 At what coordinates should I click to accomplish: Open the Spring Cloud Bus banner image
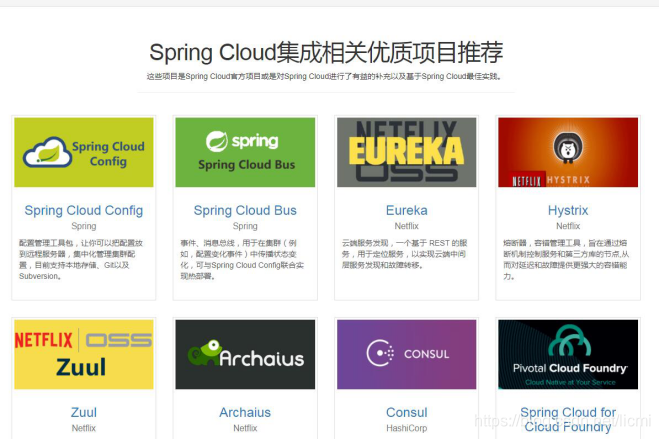[x=245, y=152]
